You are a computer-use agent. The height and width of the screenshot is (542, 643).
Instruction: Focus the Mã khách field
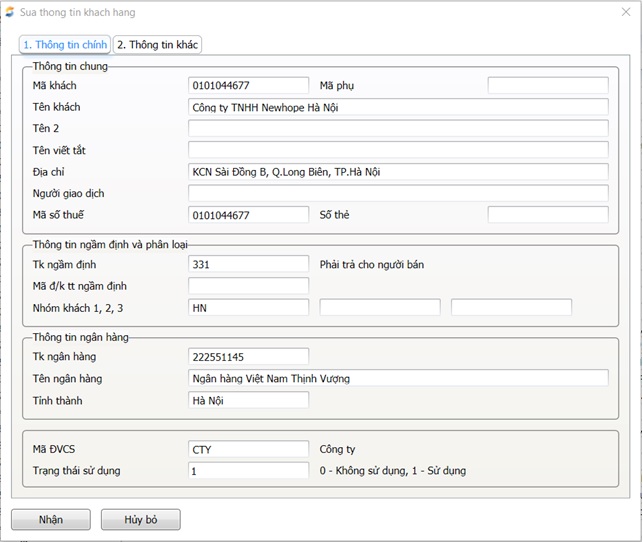click(248, 86)
